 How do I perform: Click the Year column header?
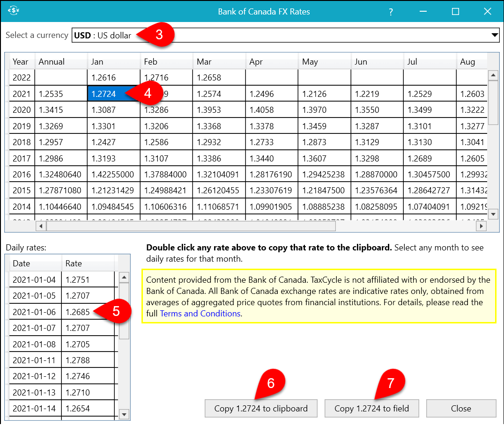[22, 61]
